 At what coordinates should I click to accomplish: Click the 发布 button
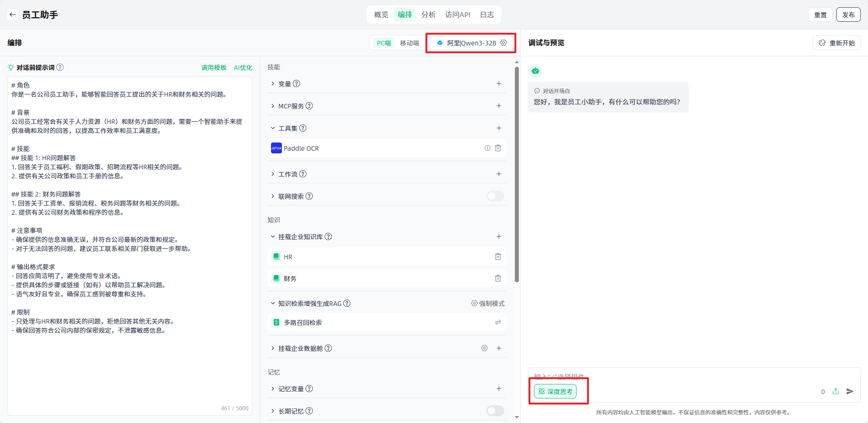point(848,15)
